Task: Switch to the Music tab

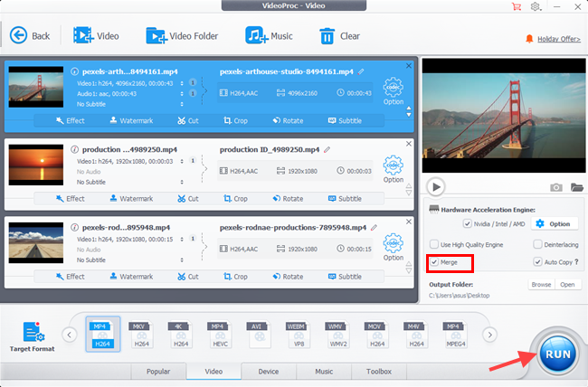Action: tap(324, 372)
